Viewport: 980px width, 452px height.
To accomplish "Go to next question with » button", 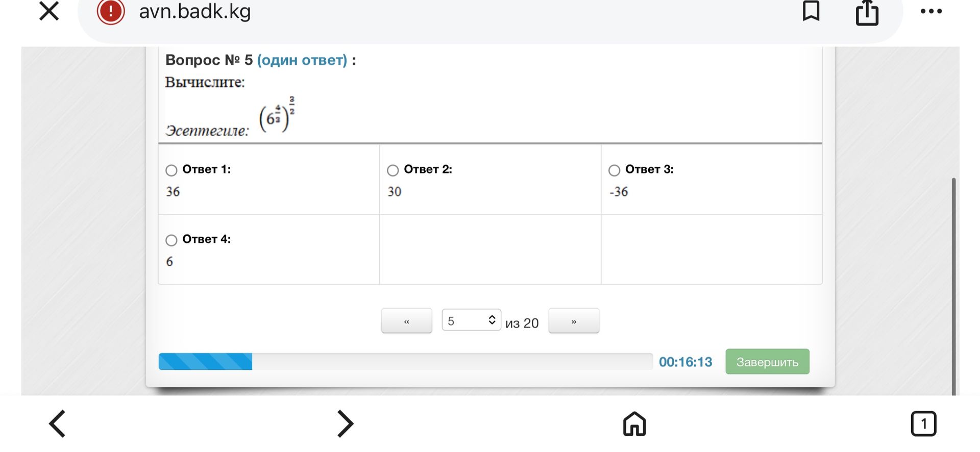I will pos(574,321).
